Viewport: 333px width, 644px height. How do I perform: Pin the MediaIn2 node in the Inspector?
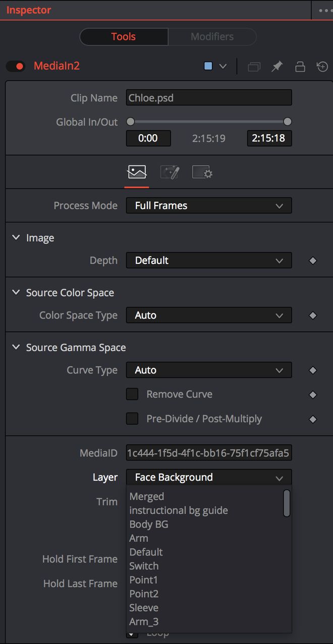(277, 66)
